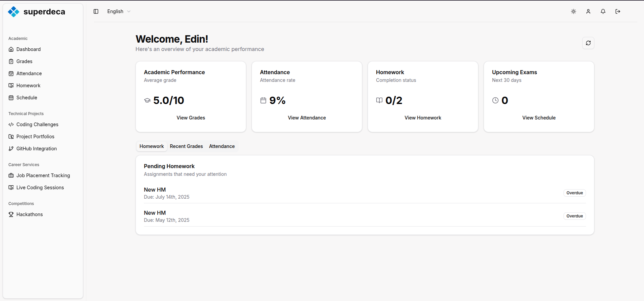Click the Schedule calendar icon in sidebar
The height and width of the screenshot is (301, 644).
[x=11, y=98]
